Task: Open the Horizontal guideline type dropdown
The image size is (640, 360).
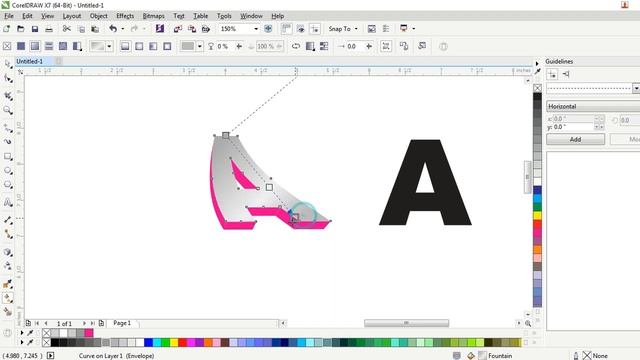Action: [593, 106]
